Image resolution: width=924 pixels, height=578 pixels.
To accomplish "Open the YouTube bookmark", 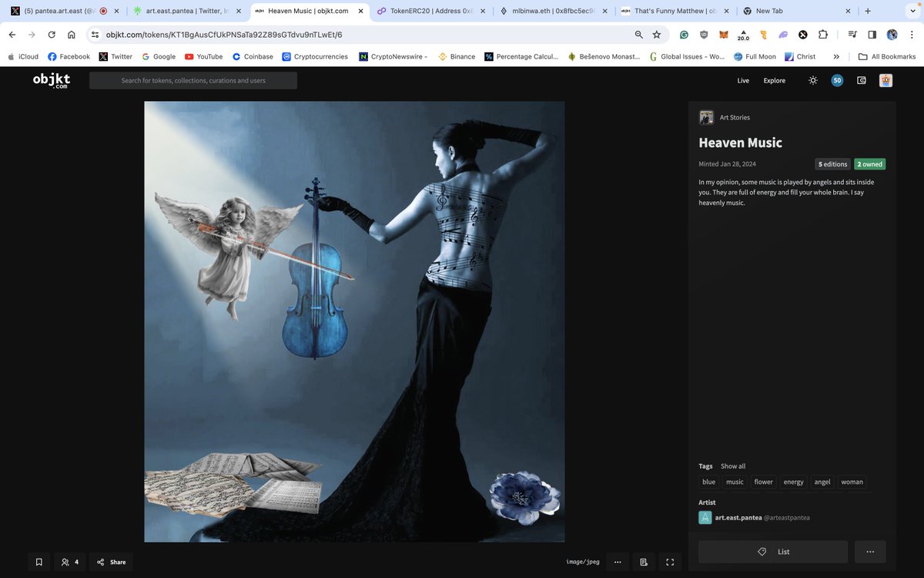I will click(203, 56).
